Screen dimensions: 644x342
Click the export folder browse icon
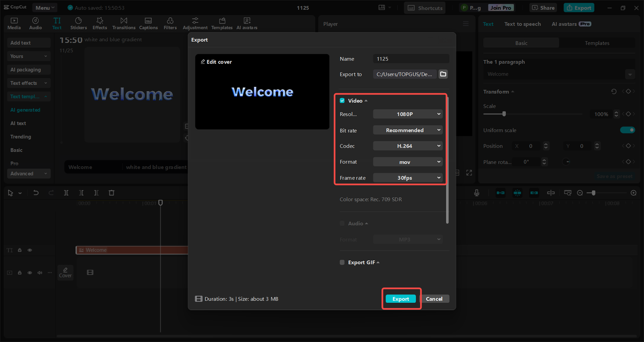(443, 74)
